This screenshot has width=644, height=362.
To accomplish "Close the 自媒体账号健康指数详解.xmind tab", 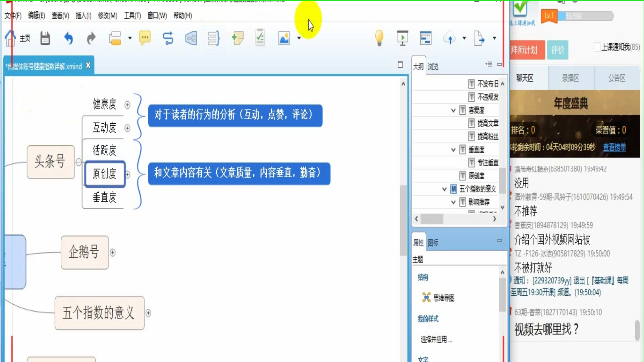I will 88,65.
